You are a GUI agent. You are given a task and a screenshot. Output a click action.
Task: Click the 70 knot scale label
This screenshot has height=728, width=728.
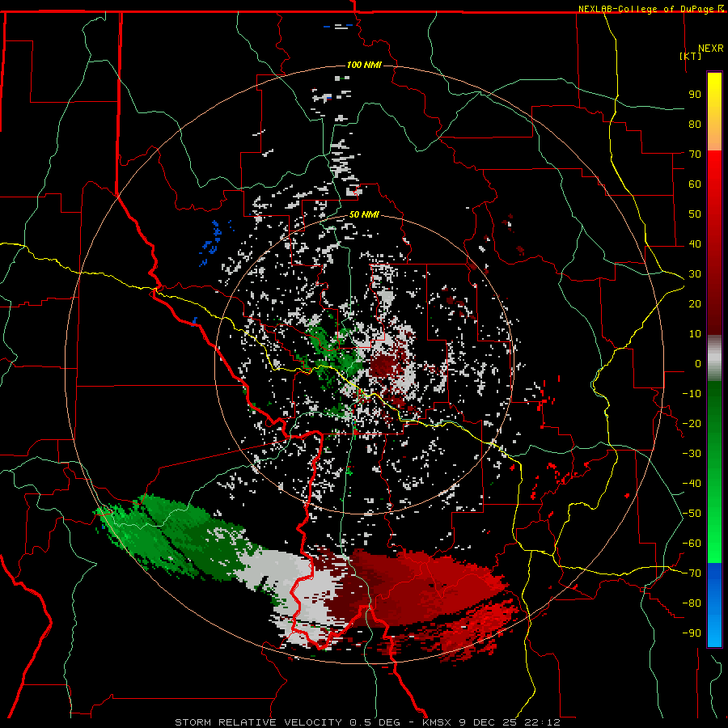(x=695, y=154)
